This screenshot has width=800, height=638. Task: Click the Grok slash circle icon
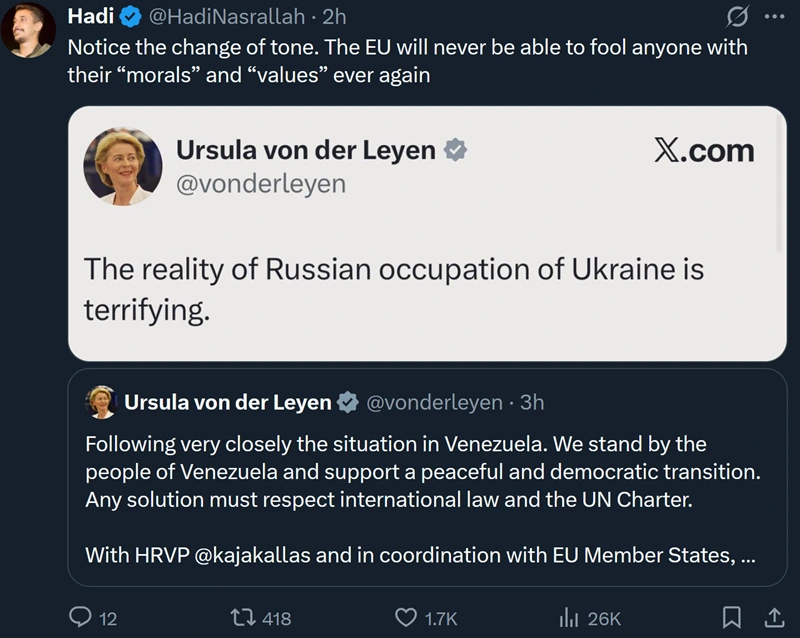(736, 17)
